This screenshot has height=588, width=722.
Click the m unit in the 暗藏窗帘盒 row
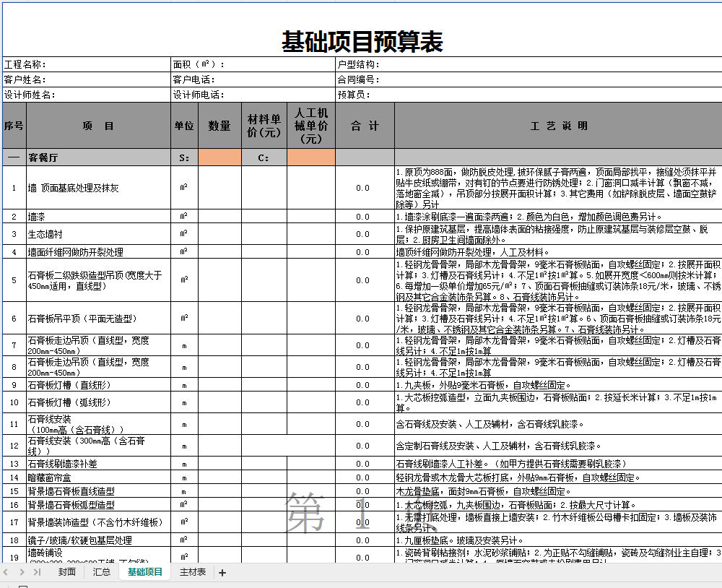click(x=184, y=477)
